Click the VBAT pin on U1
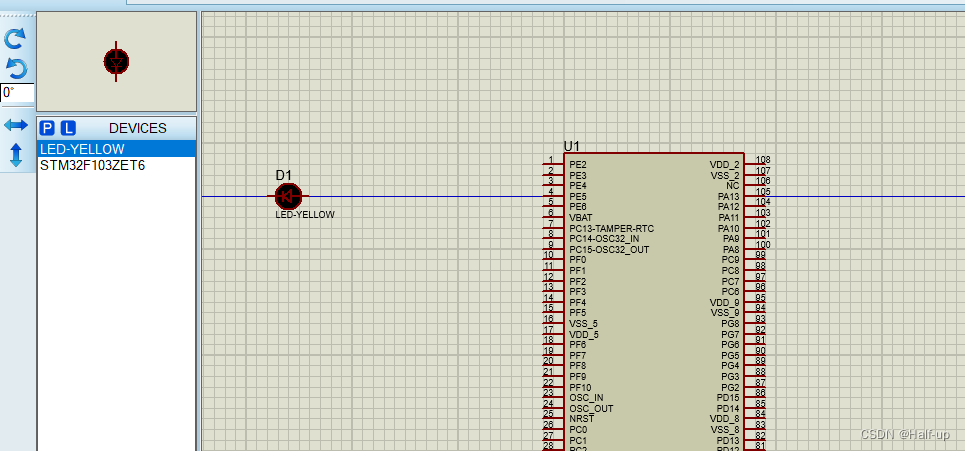The height and width of the screenshot is (451, 965). (x=581, y=218)
